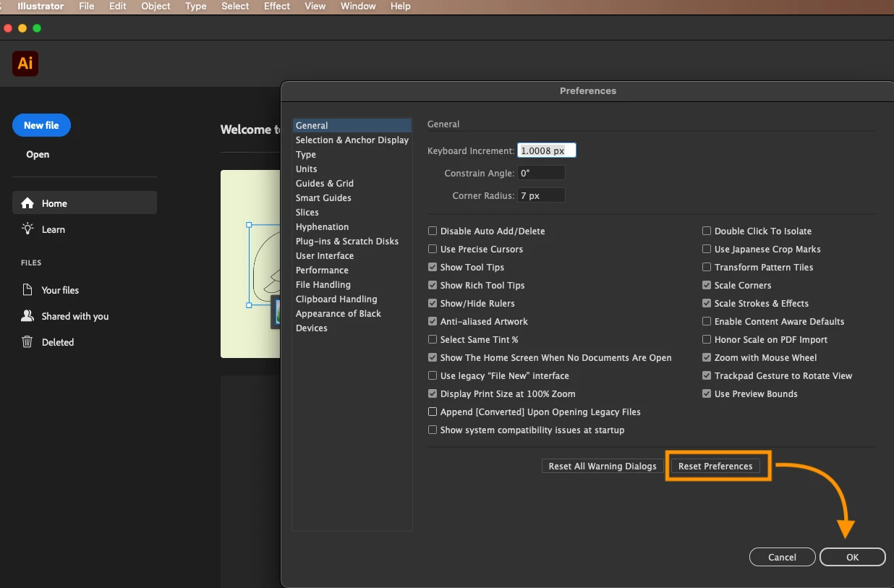894x588 pixels.
Task: Click the Reset Preferences button
Action: pyautogui.click(x=715, y=466)
